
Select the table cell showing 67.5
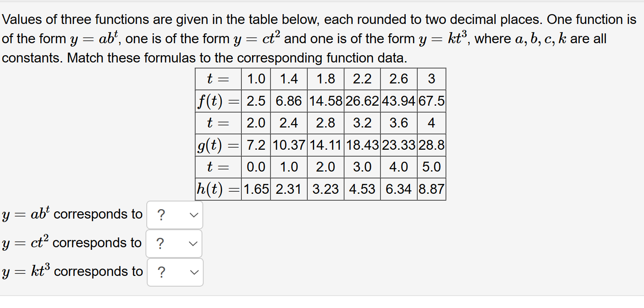(431, 101)
